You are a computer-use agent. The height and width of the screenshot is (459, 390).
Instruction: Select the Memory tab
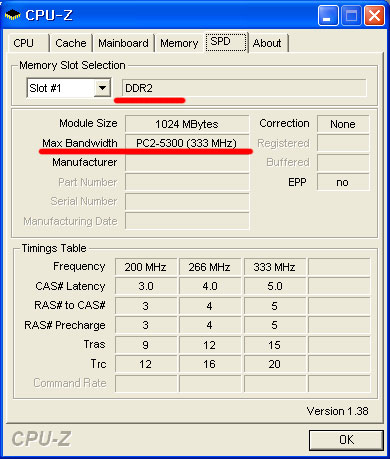(179, 43)
